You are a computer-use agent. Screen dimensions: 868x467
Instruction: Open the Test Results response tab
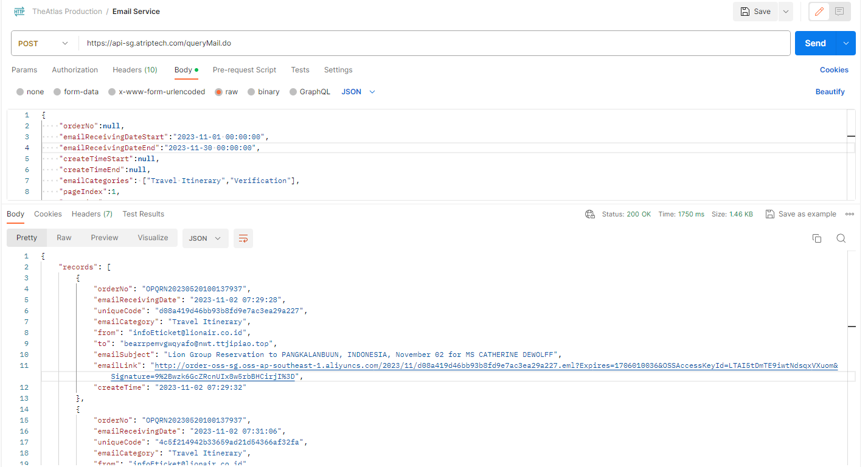tap(143, 214)
